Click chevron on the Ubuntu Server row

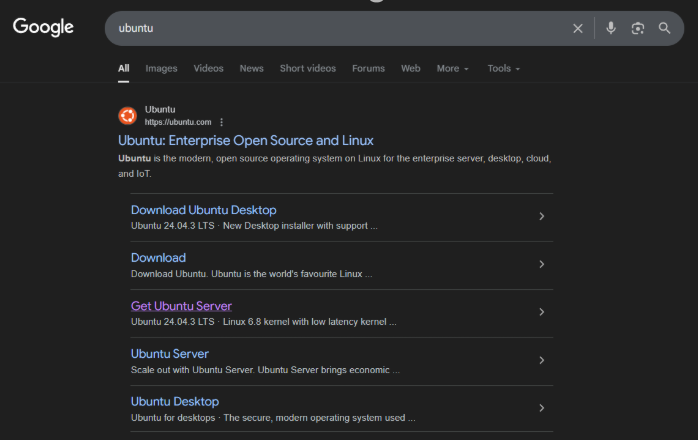(x=541, y=360)
